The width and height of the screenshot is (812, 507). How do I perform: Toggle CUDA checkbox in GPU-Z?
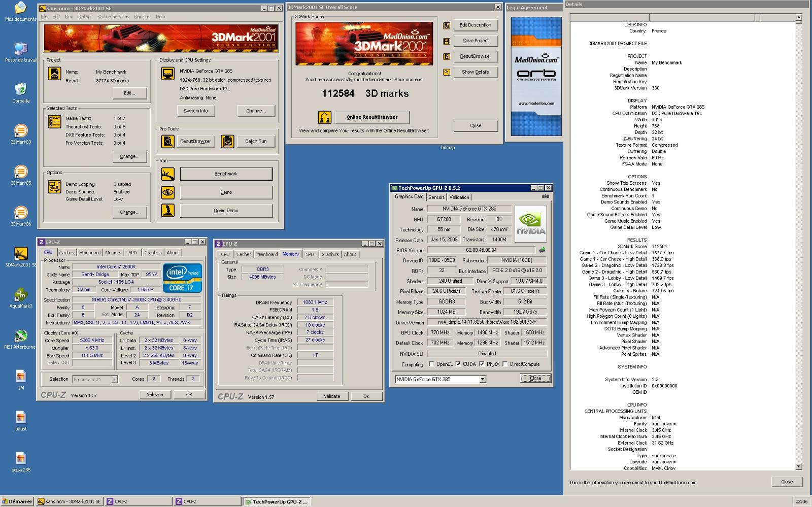pyautogui.click(x=458, y=364)
